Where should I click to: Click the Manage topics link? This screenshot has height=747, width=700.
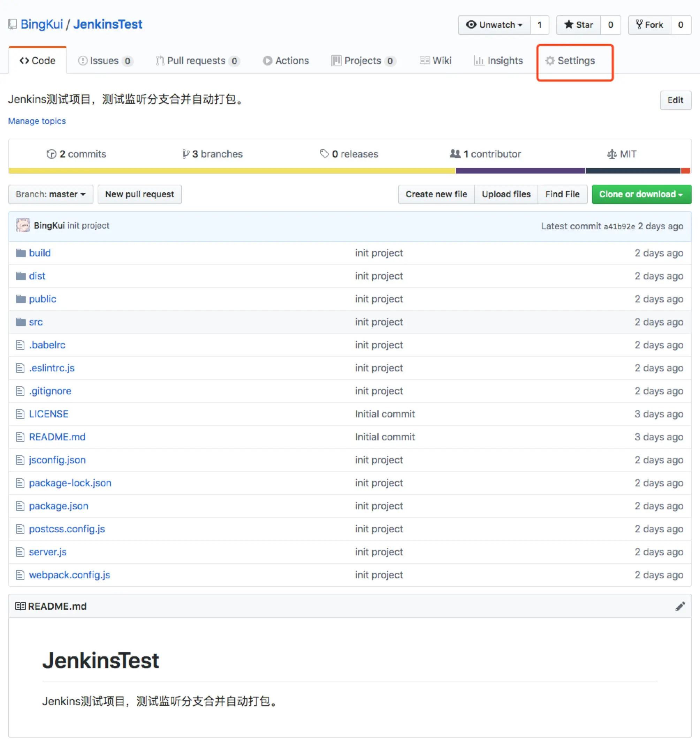tap(37, 121)
